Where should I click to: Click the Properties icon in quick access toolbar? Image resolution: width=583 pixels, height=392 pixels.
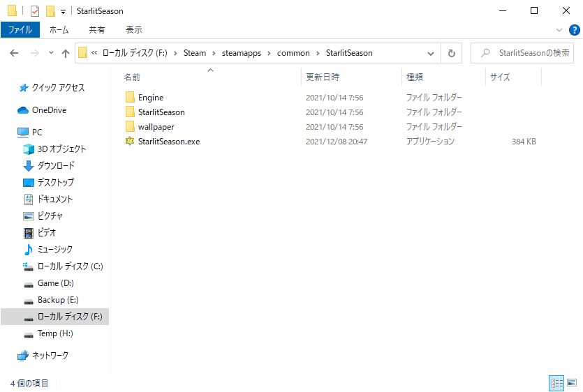pyautogui.click(x=35, y=11)
